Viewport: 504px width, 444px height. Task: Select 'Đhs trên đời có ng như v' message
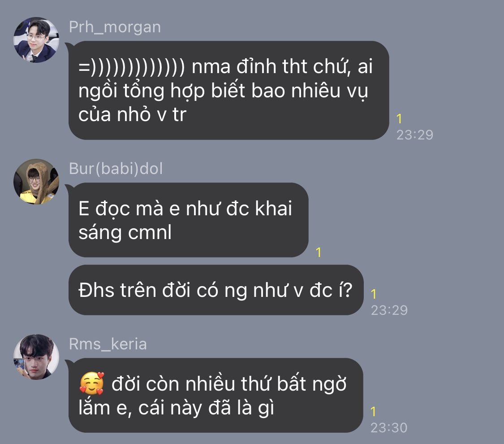coord(215,290)
